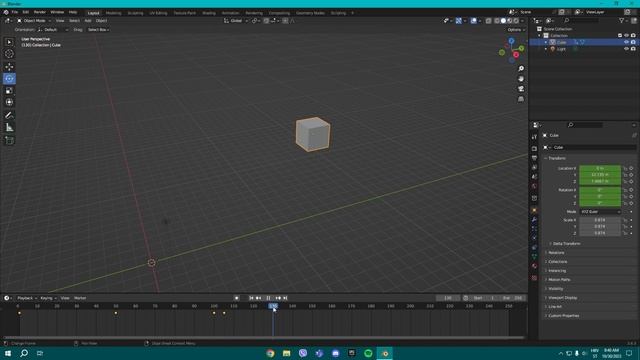Screen dimensions: 640x360
Task: Select keyframe diamond near frame 50
Action: coord(116,313)
